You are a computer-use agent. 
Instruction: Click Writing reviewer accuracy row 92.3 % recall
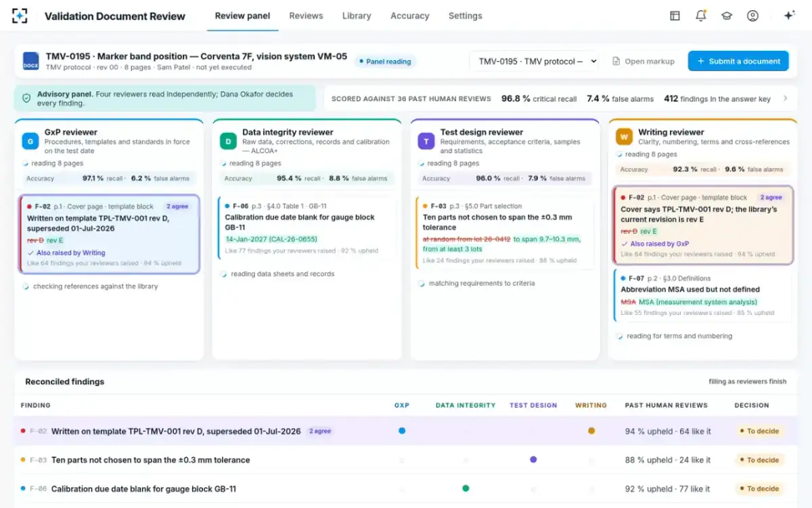702,169
